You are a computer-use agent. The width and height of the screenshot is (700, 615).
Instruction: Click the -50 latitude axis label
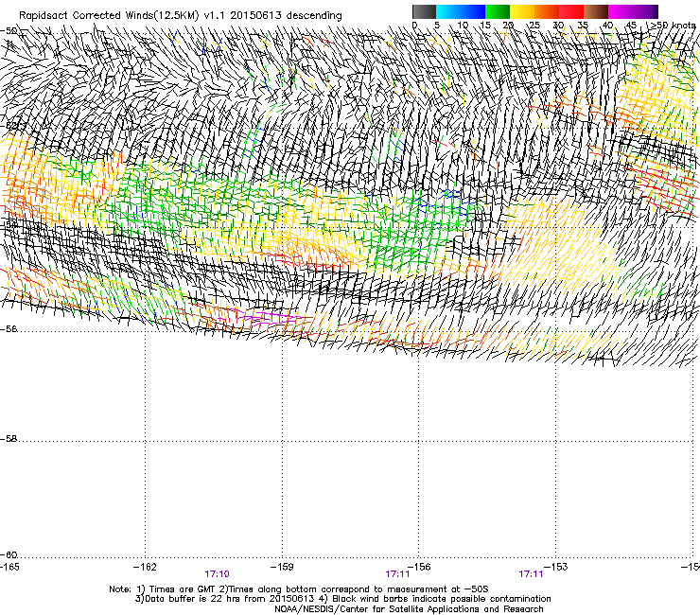pyautogui.click(x=9, y=30)
